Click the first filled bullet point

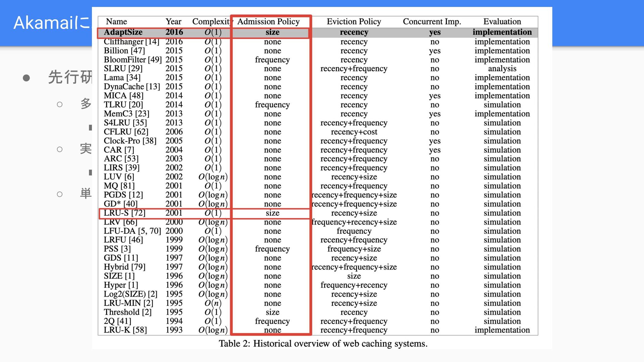click(26, 78)
